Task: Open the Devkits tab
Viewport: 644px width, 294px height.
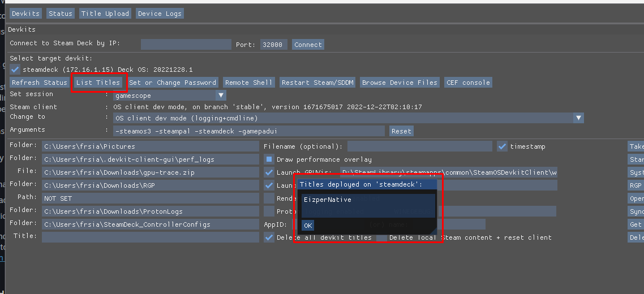Action: point(25,14)
